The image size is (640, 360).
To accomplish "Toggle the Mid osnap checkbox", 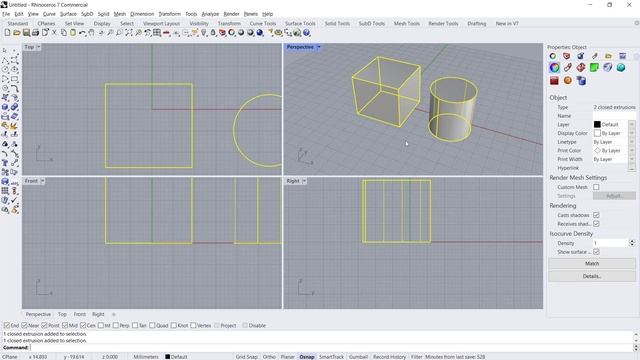I will (x=65, y=325).
